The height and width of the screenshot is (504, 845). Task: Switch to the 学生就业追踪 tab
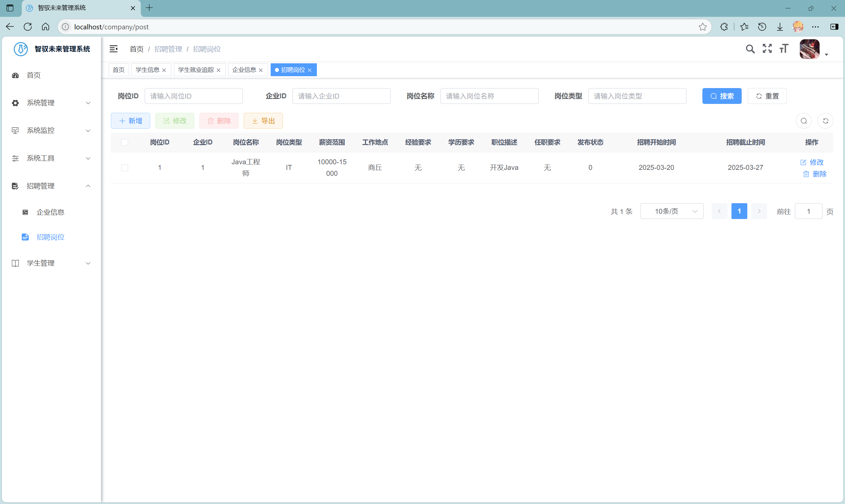(196, 70)
